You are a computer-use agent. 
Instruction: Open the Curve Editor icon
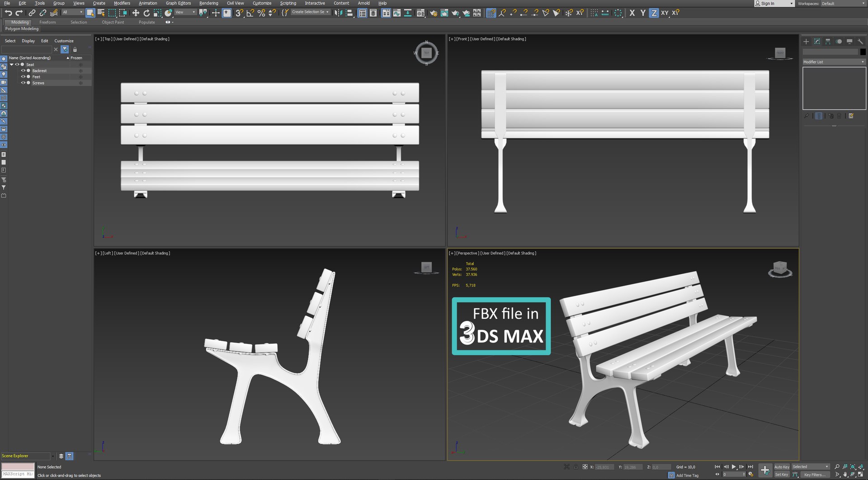pos(396,13)
